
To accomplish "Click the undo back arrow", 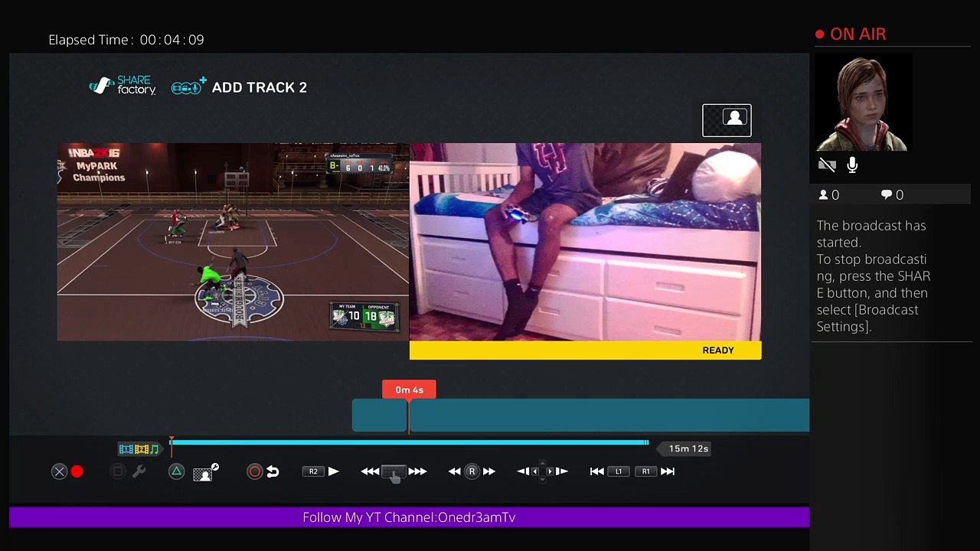I will (x=273, y=471).
